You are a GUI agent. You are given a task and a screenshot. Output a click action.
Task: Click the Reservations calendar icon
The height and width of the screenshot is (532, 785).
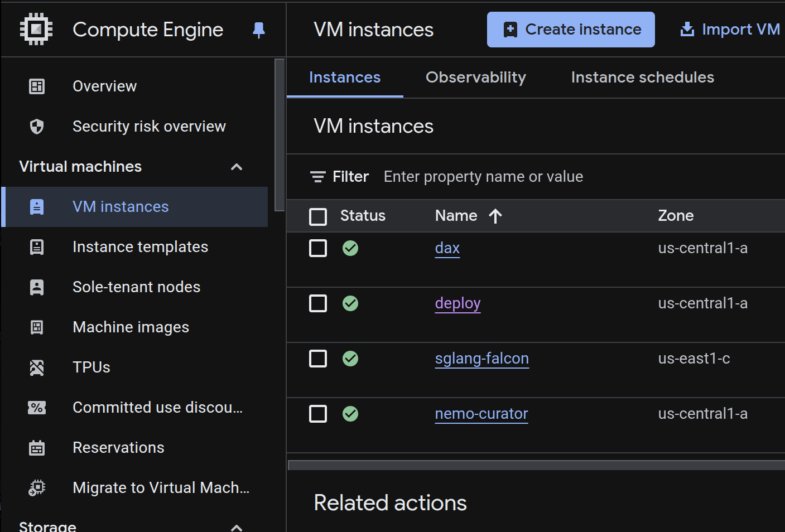[x=37, y=448]
